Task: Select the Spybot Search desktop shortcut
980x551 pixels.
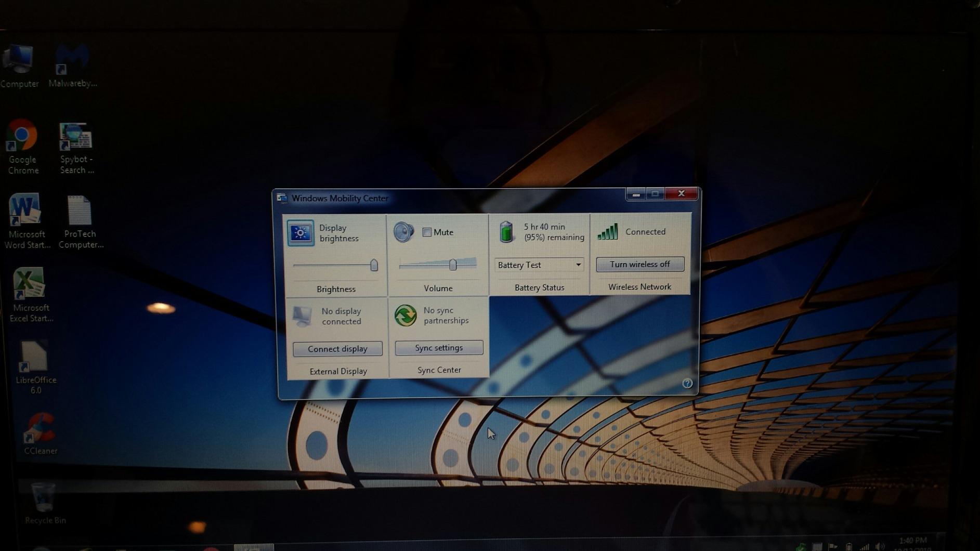Action: [77, 149]
